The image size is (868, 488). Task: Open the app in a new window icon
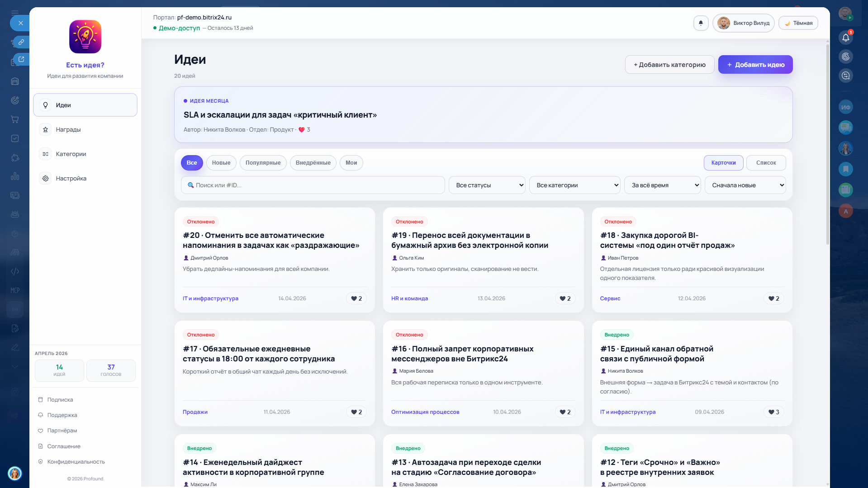click(x=21, y=59)
